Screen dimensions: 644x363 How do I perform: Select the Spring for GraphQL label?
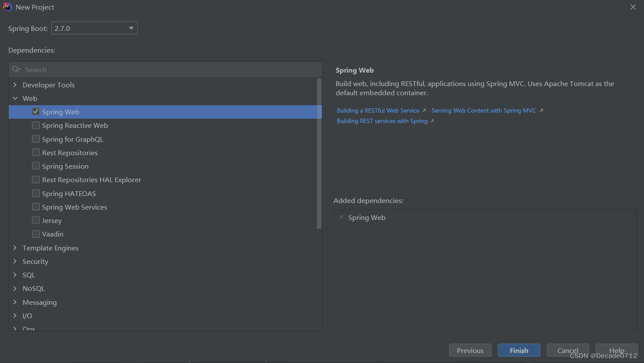[x=73, y=139]
